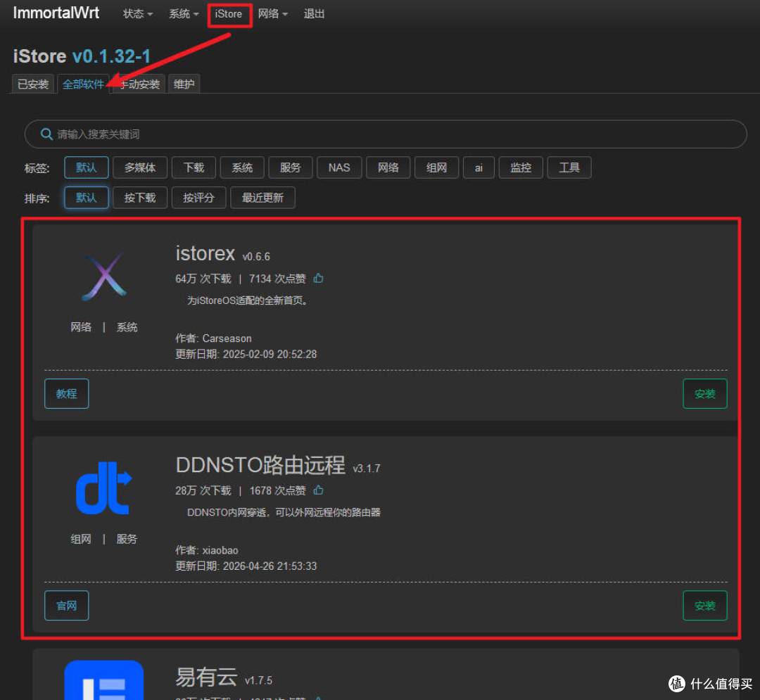Click DDNSTO update date 2026-04-26
The image size is (760, 700).
[x=246, y=566]
